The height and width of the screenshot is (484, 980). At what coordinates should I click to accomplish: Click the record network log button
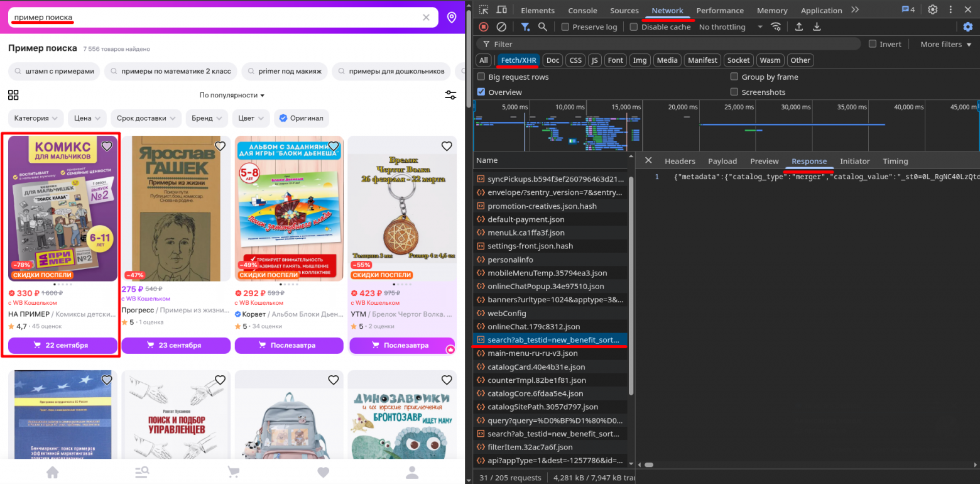pyautogui.click(x=484, y=27)
